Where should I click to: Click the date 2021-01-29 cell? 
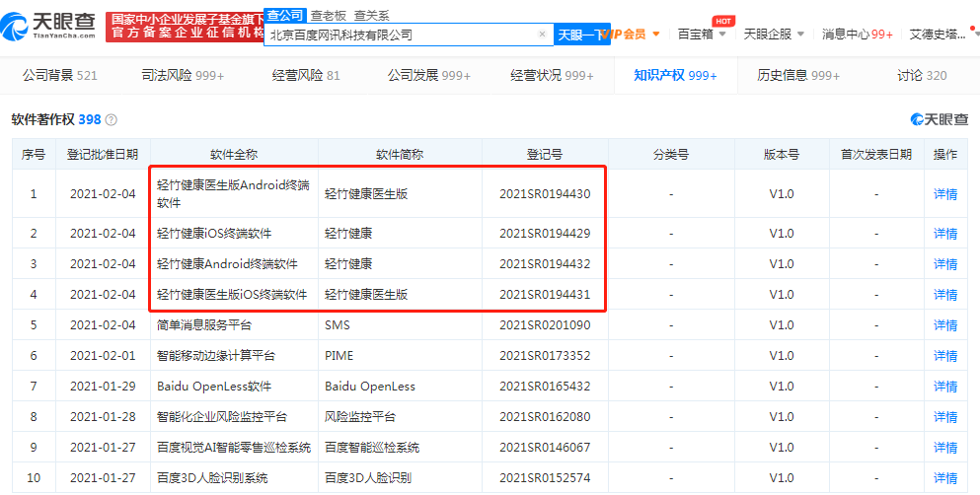click(x=103, y=387)
